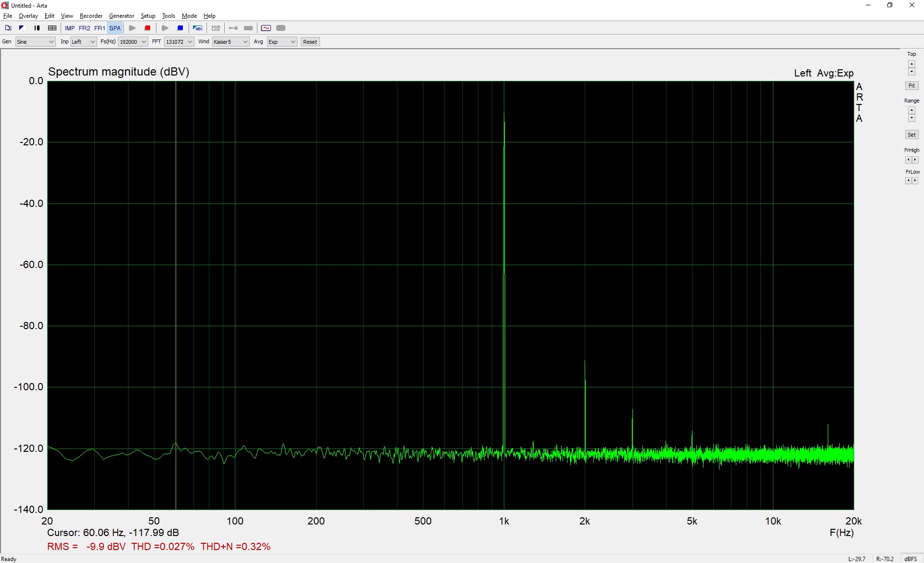This screenshot has width=924, height=563.
Task: Open the Recorder menu
Action: (91, 16)
